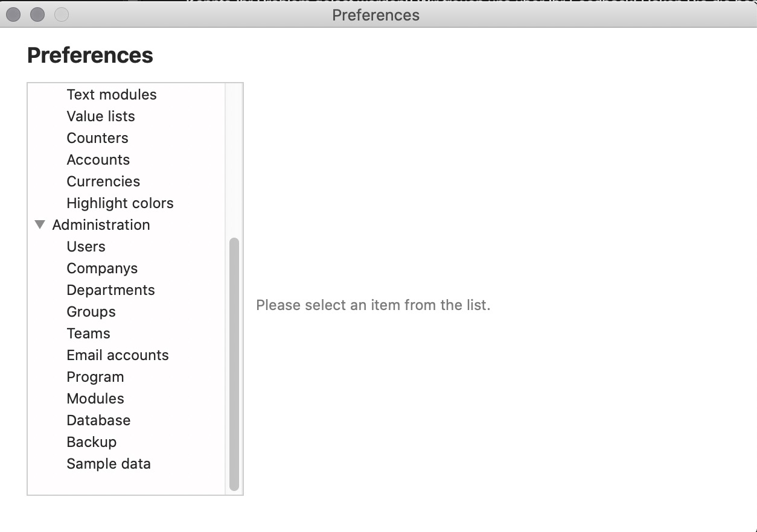Screen dimensions: 757x532
Task: Select Teams under Administration
Action: [88, 334]
